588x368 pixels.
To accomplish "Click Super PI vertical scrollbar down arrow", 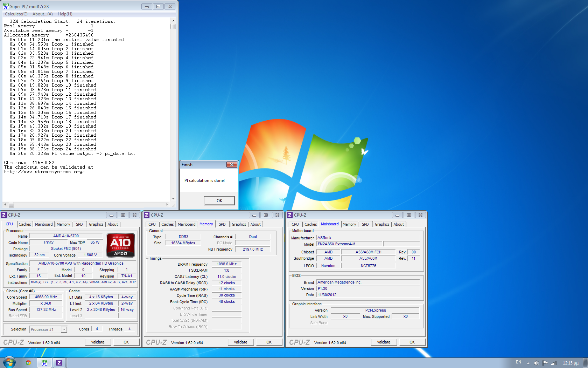I will [x=173, y=198].
